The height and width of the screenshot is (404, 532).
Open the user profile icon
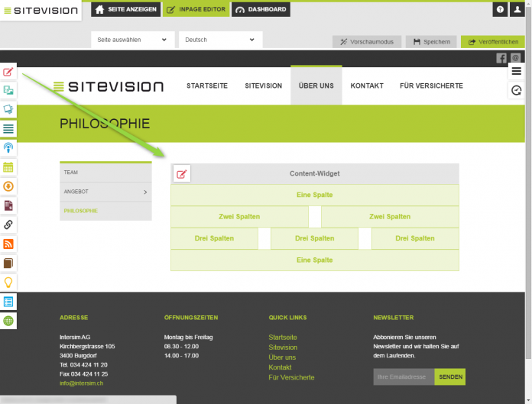click(517, 9)
